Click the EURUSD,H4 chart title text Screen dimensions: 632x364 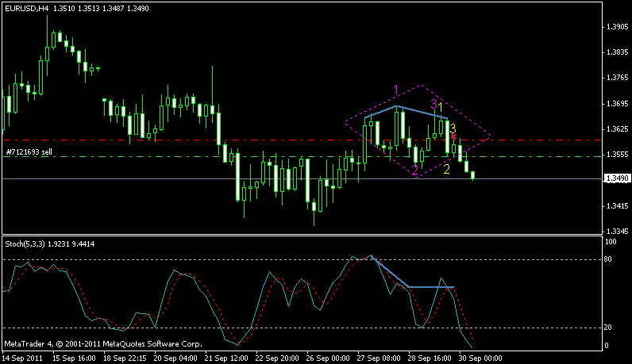[26, 9]
